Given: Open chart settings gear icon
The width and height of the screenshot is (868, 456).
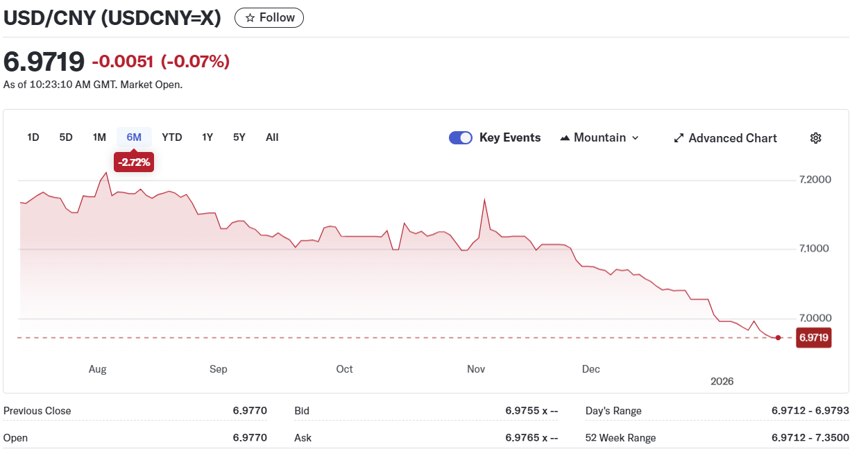Looking at the screenshot, I should pos(815,138).
